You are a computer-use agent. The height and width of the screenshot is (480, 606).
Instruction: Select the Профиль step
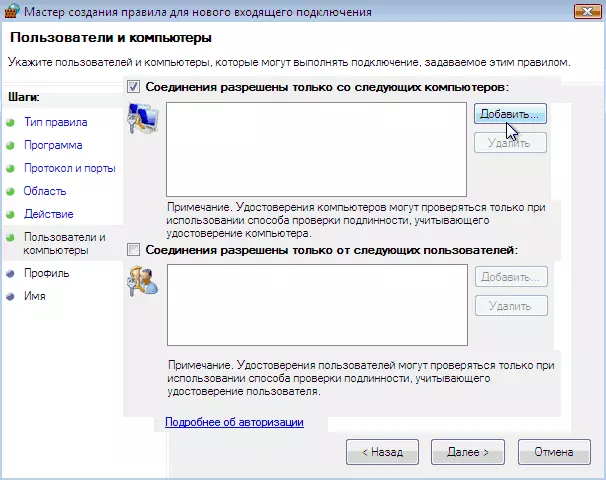46,273
